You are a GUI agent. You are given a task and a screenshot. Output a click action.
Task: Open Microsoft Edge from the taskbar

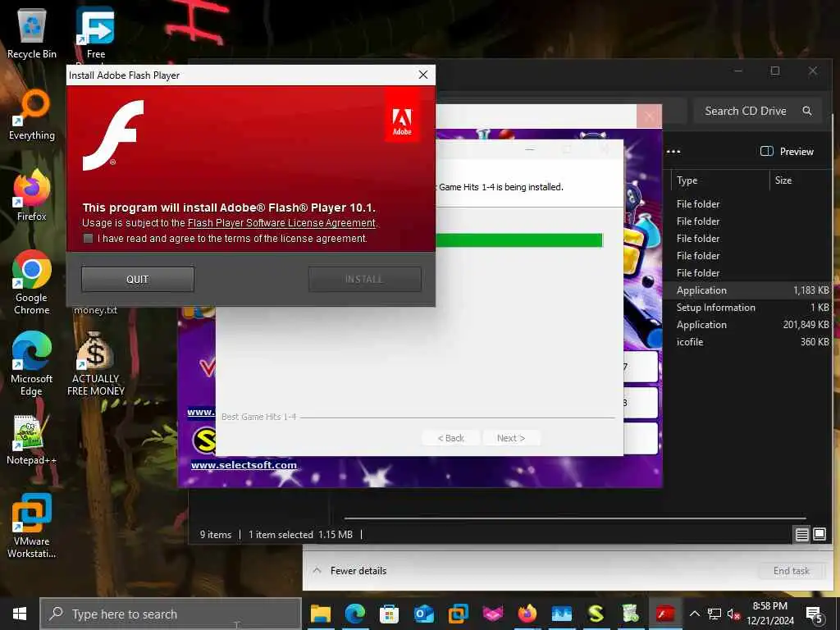click(x=354, y=614)
